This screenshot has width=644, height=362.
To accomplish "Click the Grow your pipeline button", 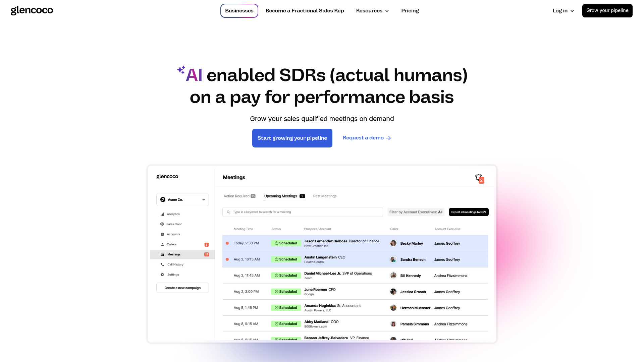I will click(607, 11).
